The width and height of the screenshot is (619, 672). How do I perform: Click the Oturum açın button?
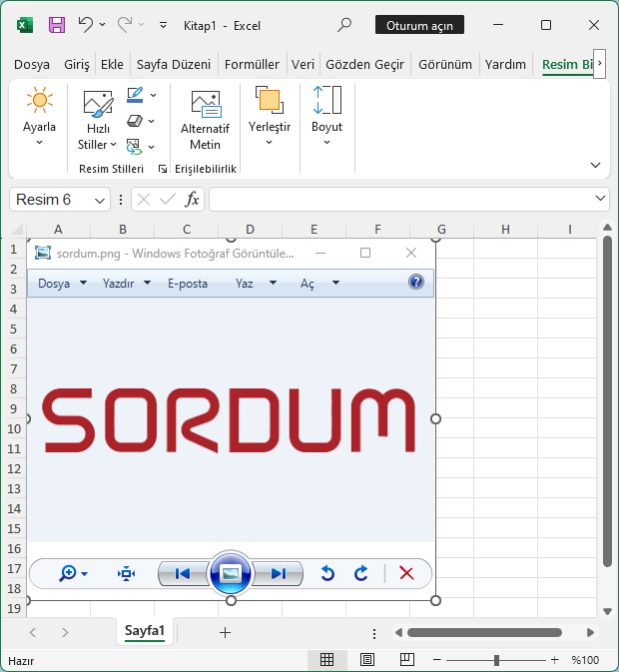pyautogui.click(x=419, y=26)
